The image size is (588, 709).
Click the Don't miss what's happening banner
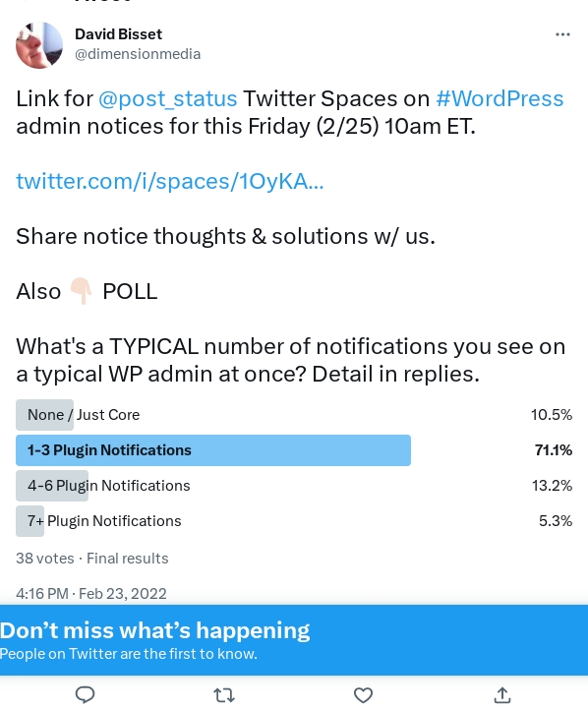[294, 640]
